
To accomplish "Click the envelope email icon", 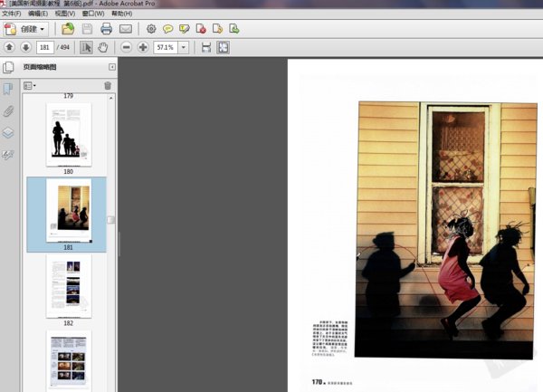I will tap(126, 29).
